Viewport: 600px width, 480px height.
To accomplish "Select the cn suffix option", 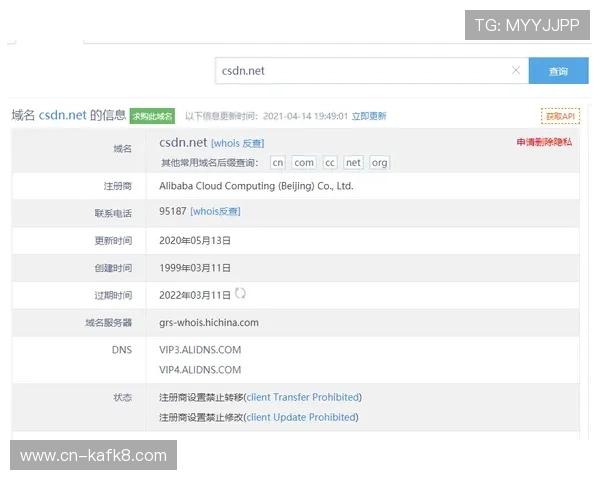I will [278, 163].
